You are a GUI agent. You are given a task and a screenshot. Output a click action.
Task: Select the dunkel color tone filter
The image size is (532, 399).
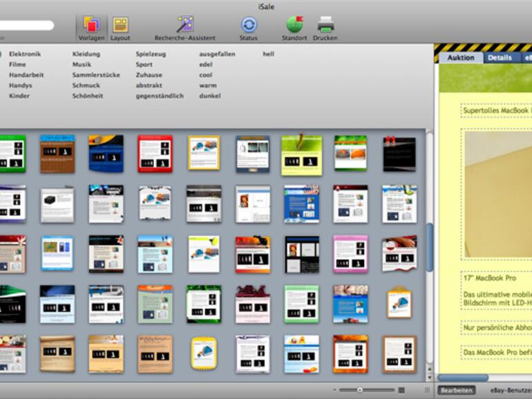pyautogui.click(x=210, y=96)
